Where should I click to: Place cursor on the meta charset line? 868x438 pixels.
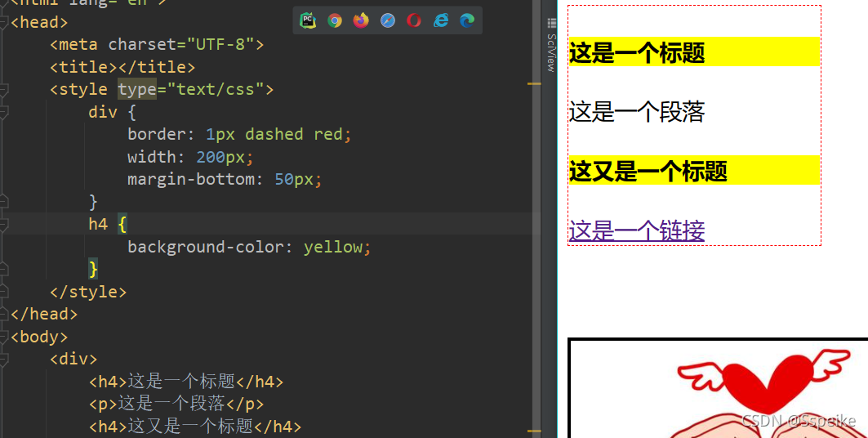pyautogui.click(x=157, y=44)
